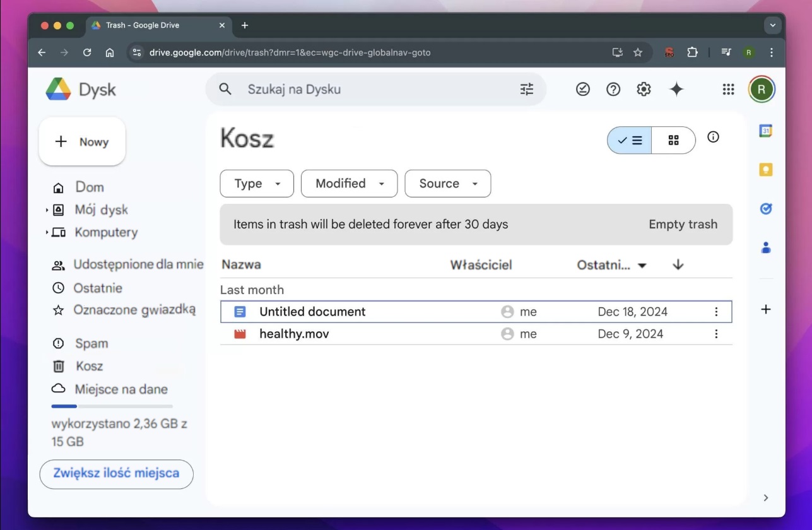Open Google Tasks side panel icon
The image size is (812, 530).
766,209
